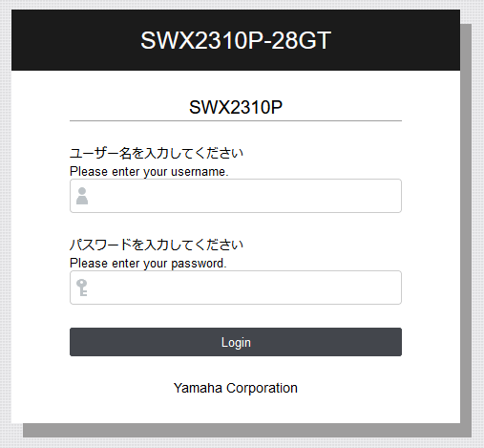484x448 pixels.
Task: Click the SWX2310P subheading text
Action: click(x=236, y=107)
